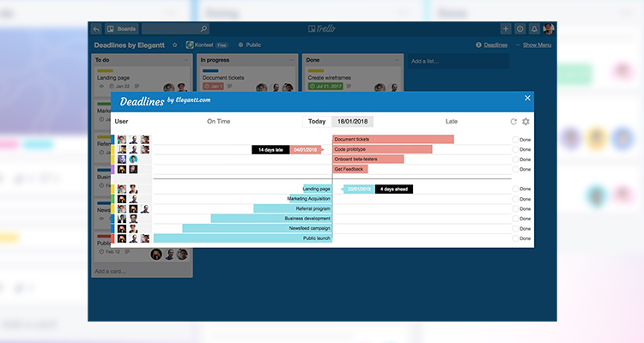Click the Jul 21, 2017 due date badge
This screenshot has width=644, height=343.
point(325,86)
